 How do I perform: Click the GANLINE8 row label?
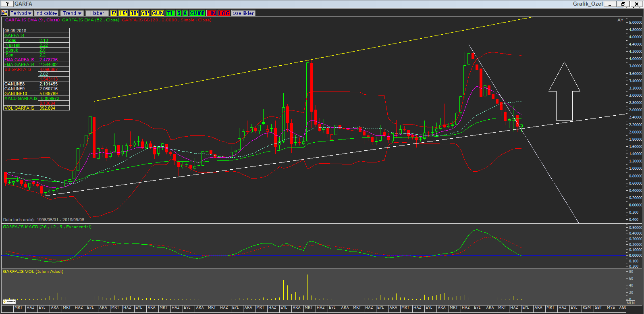pyautogui.click(x=15, y=84)
